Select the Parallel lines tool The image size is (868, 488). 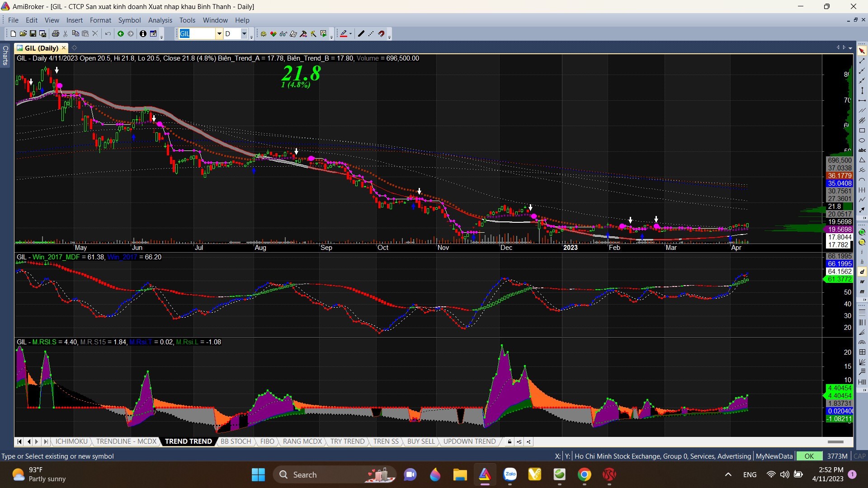tap(862, 110)
